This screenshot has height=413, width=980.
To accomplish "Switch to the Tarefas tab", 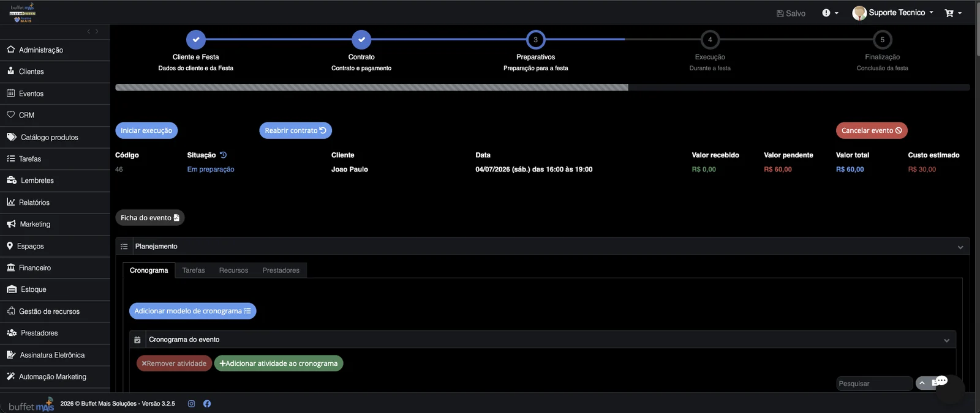I will coord(194,270).
